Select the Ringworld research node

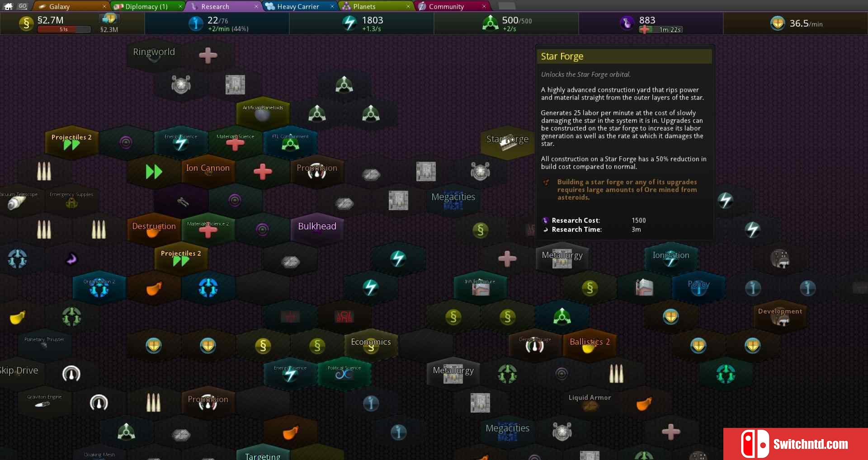[154, 55]
